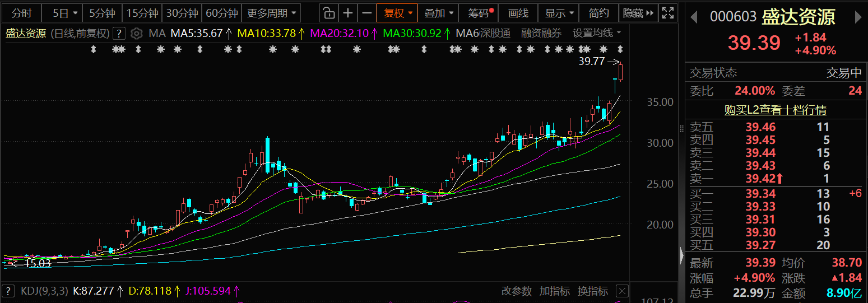Close the KDJ indicator panel
Screen dimensions: 868x303
tap(621, 291)
